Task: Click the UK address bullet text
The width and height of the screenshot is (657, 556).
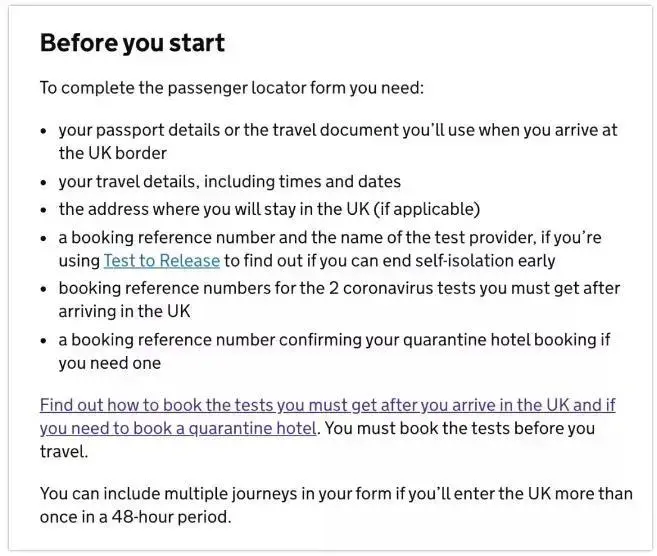Action: click(269, 209)
